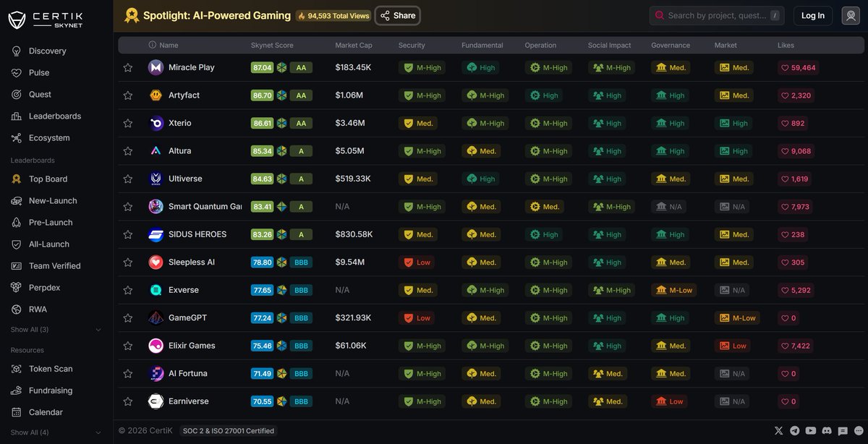This screenshot has width=868, height=444.
Task: Sort by Operation column header
Action: click(540, 45)
